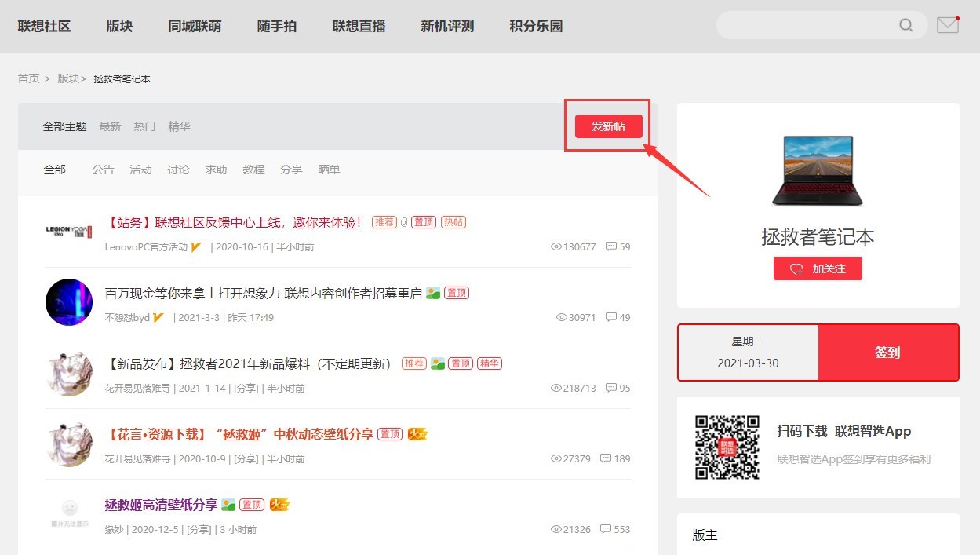Open the mail envelope messages icon

point(948,26)
